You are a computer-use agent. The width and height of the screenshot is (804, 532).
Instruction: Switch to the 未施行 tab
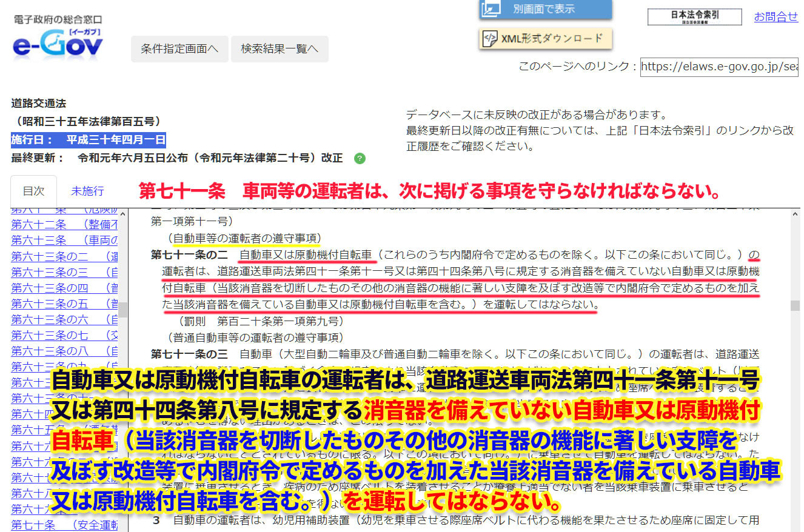coord(87,191)
